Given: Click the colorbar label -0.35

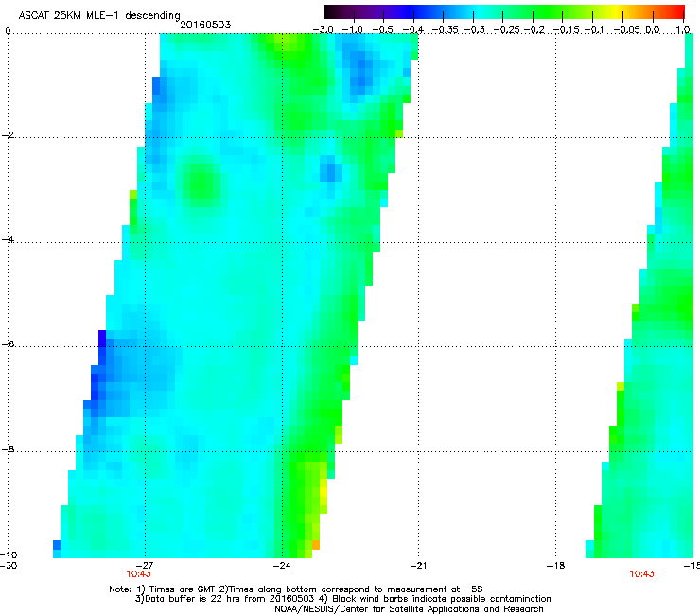Looking at the screenshot, I should (446, 30).
